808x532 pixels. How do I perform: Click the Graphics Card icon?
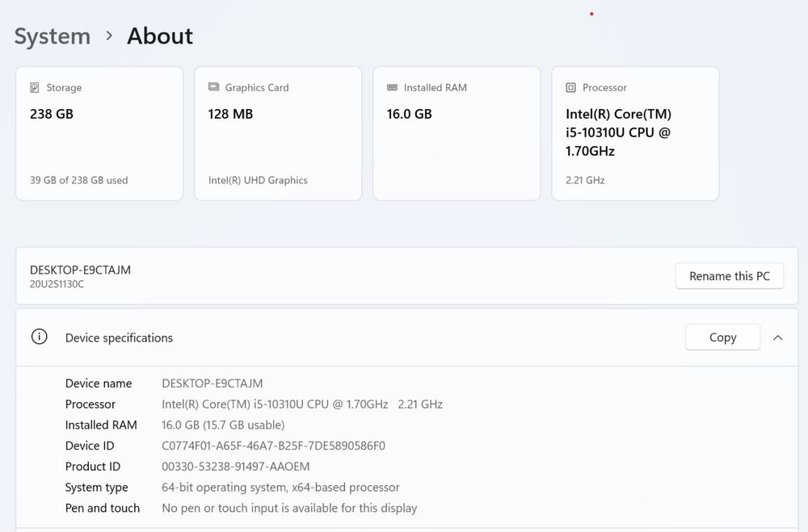pos(213,87)
